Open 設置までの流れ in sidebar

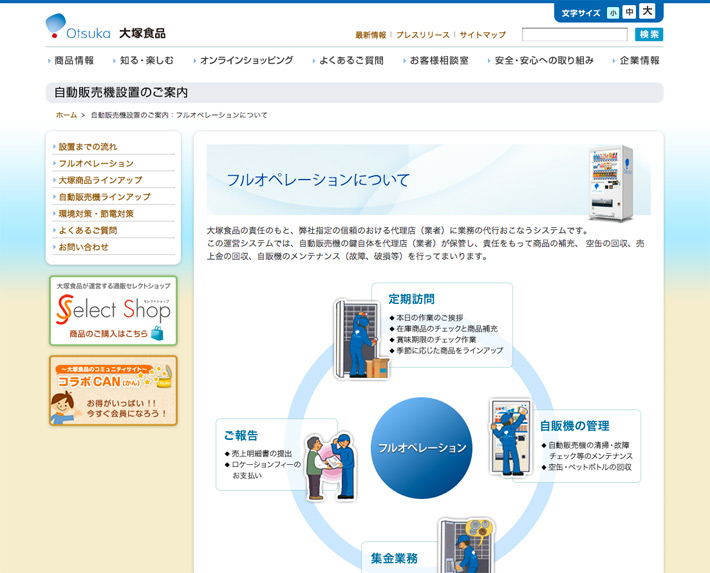(87, 147)
